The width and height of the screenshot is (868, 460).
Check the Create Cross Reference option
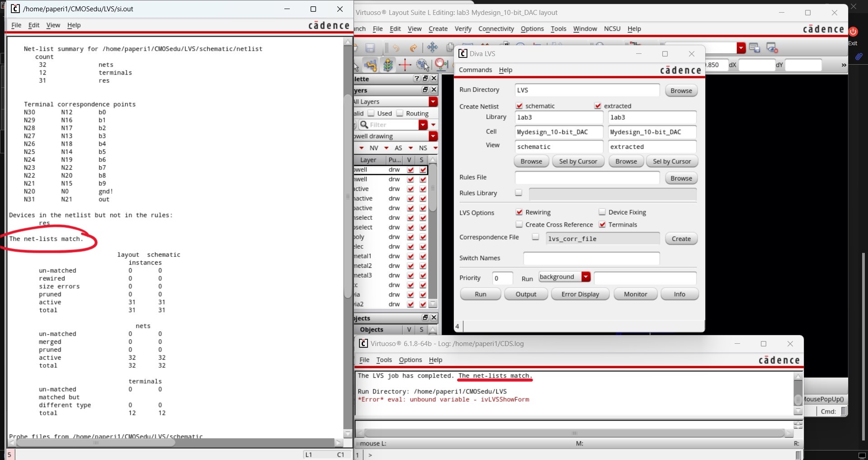[x=519, y=224]
